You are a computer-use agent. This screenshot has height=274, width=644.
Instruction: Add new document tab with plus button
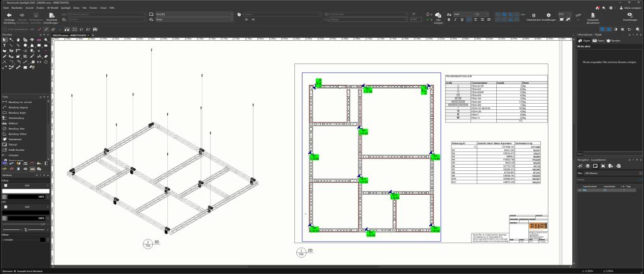click(x=93, y=35)
